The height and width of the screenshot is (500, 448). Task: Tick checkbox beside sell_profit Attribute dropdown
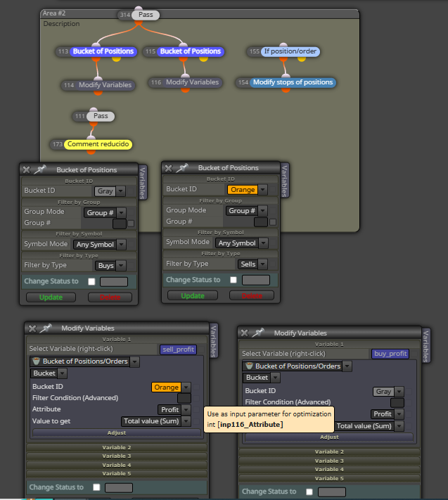pyautogui.click(x=196, y=409)
